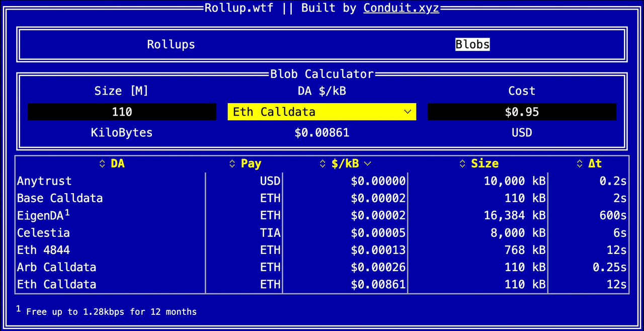644x331 pixels.
Task: Click descending chevron right of $/kB header
Action: pyautogui.click(x=367, y=163)
